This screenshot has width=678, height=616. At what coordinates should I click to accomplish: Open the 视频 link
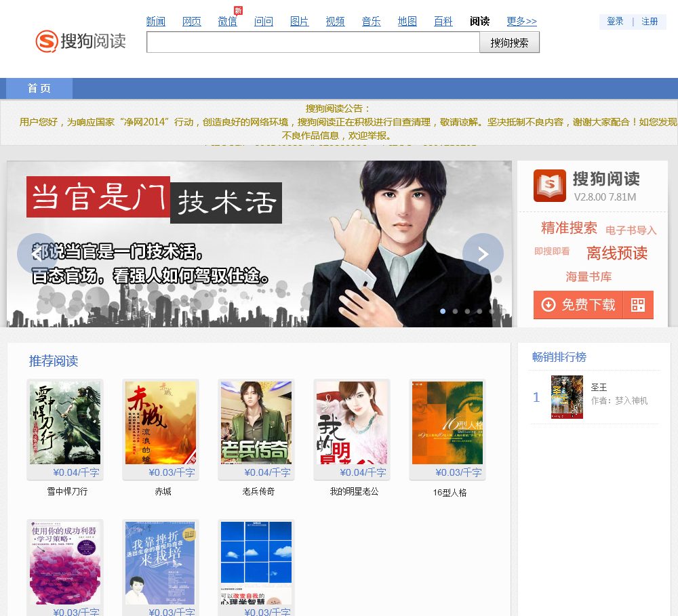point(335,21)
